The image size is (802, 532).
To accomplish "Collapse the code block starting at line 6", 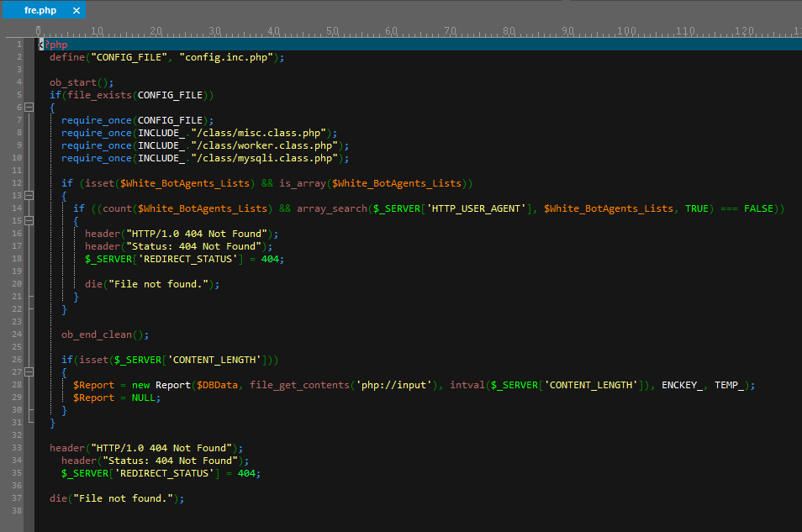I will coord(29,108).
